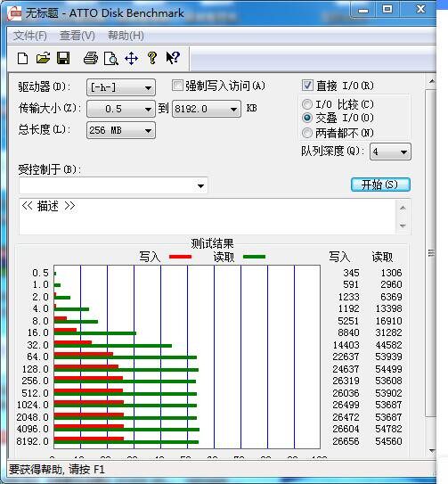This screenshot has height=484, width=448.
Task: Click the New document toolbar icon
Action: tap(23, 58)
